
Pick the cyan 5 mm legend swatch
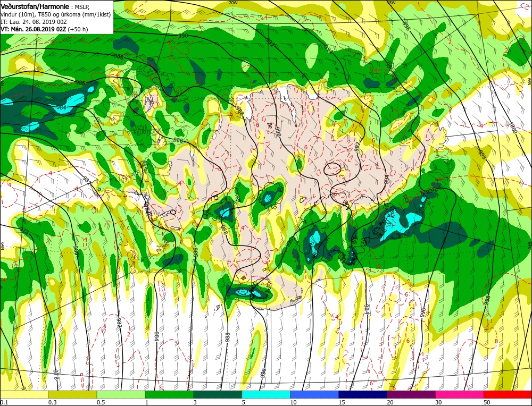pyautogui.click(x=266, y=394)
